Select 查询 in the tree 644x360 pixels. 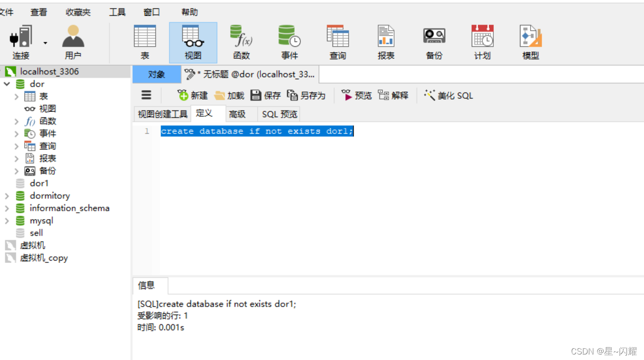click(x=47, y=146)
